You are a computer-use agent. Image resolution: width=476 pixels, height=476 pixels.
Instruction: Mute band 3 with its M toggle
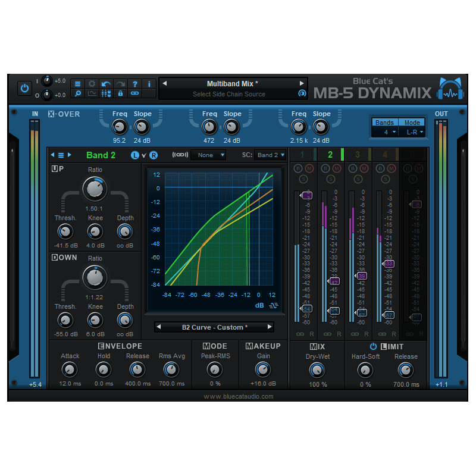364,168
